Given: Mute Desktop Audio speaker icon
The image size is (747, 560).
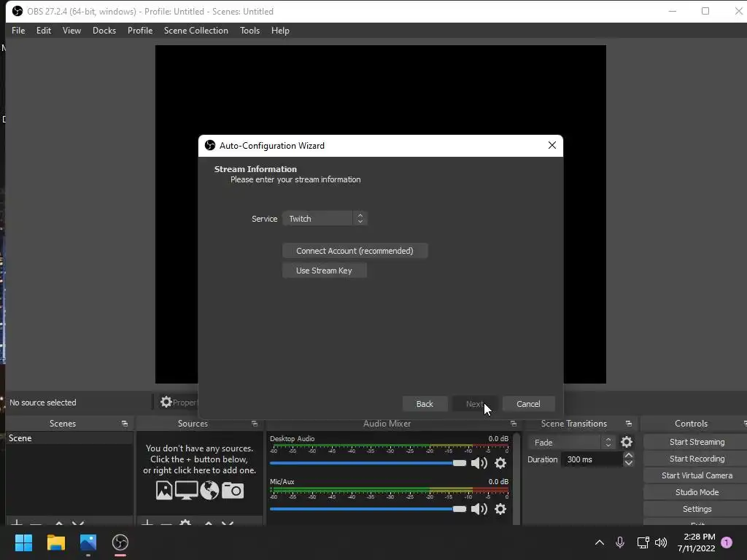Looking at the screenshot, I should [479, 463].
